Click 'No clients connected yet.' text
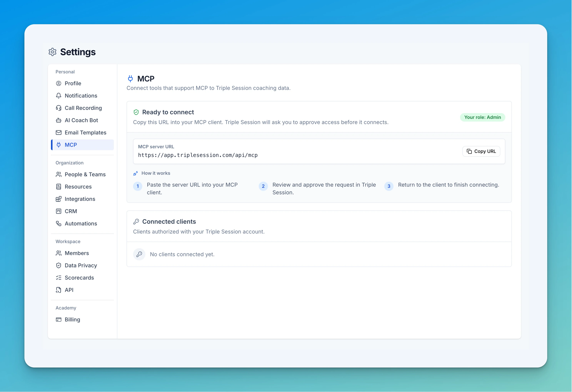The image size is (572, 392). 182,254
